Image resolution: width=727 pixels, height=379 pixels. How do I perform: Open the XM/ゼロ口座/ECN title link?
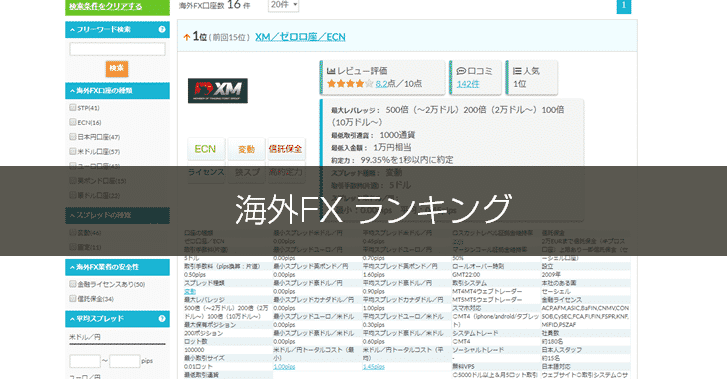point(300,37)
